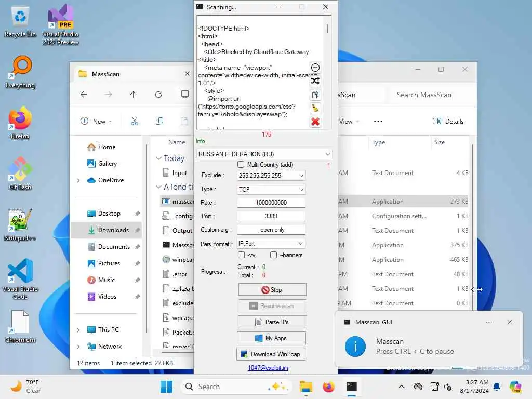Click the output text scrollbar thumb

(327, 29)
